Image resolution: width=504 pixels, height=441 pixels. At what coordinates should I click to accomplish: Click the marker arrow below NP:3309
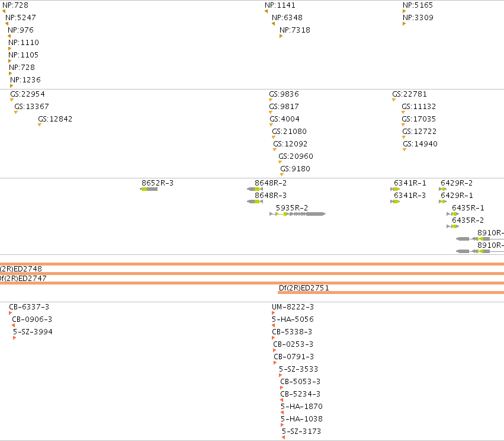point(404,24)
